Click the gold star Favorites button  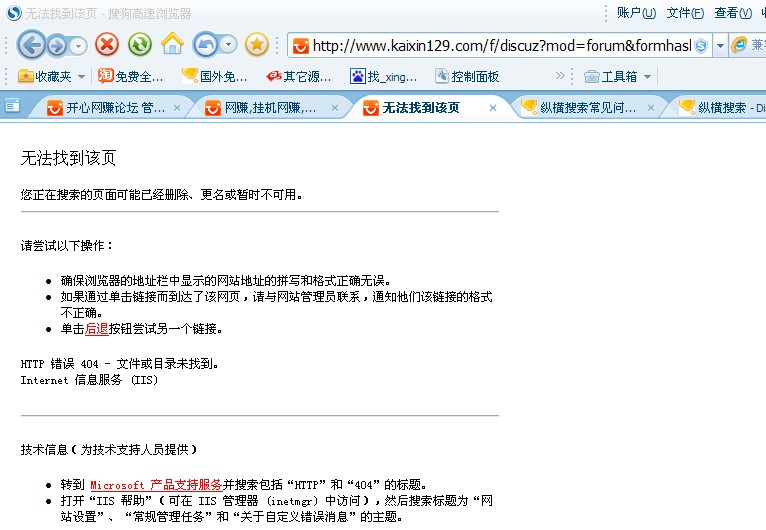(x=256, y=45)
